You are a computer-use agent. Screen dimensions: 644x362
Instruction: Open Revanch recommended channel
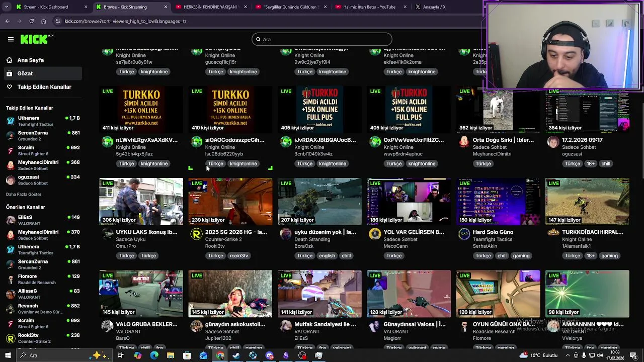[x=43, y=308]
